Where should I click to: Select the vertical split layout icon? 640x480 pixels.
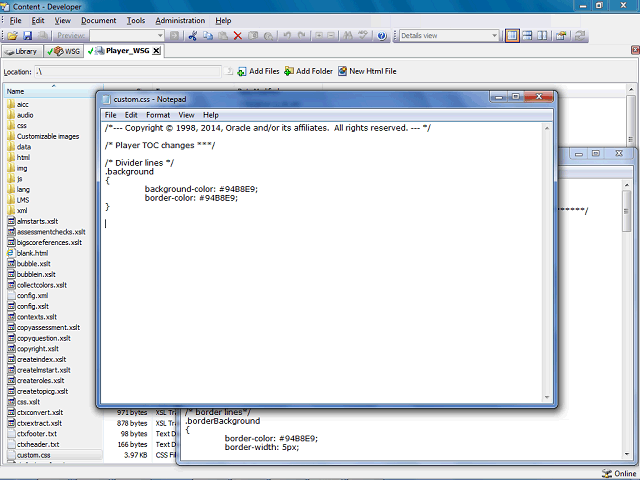click(542, 36)
